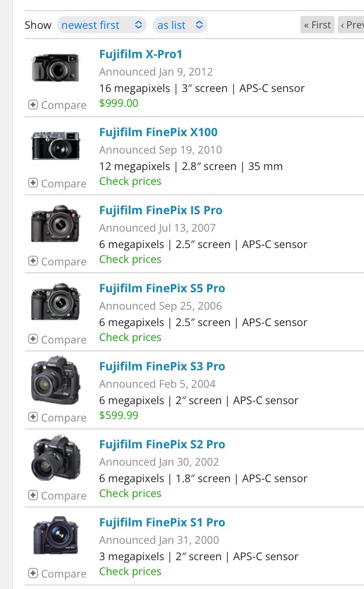Go to the Prev page button
This screenshot has height=589, width=364.
click(352, 25)
